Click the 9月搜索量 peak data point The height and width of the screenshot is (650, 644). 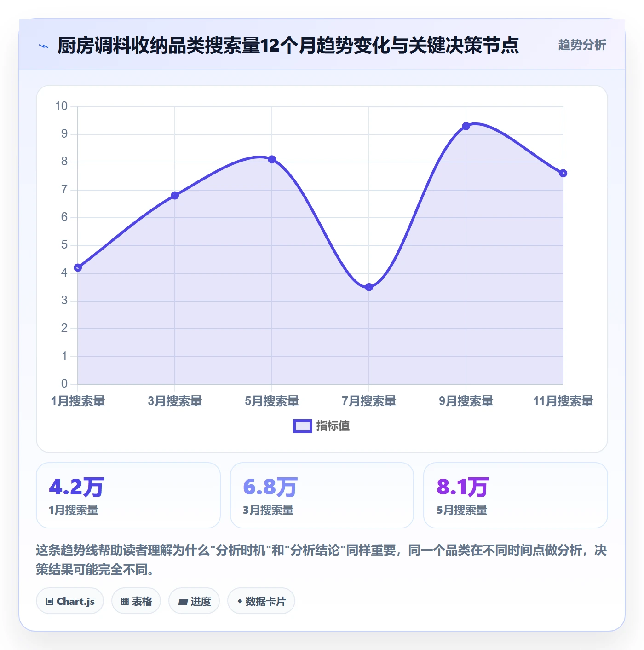466,126
